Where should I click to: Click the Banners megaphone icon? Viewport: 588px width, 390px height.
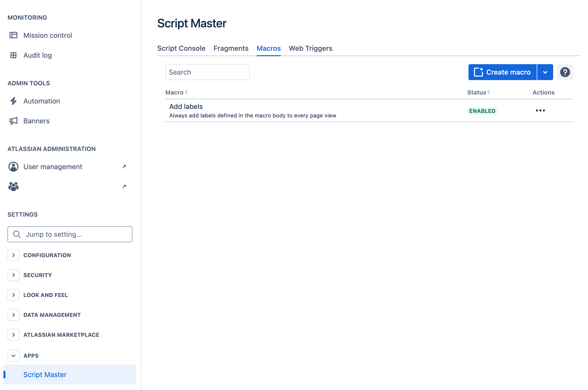(13, 121)
